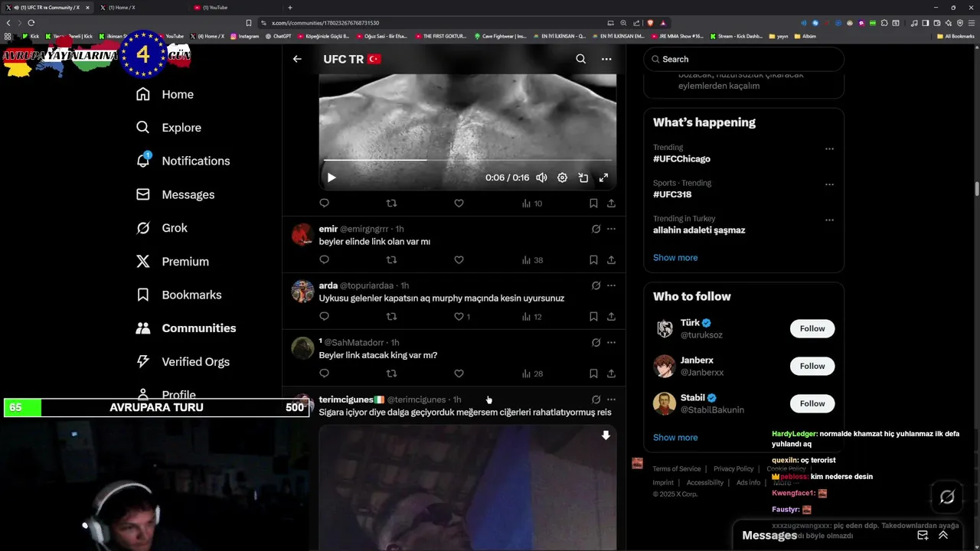Play the video in the post
Viewport: 980px width, 551px height.
point(332,178)
